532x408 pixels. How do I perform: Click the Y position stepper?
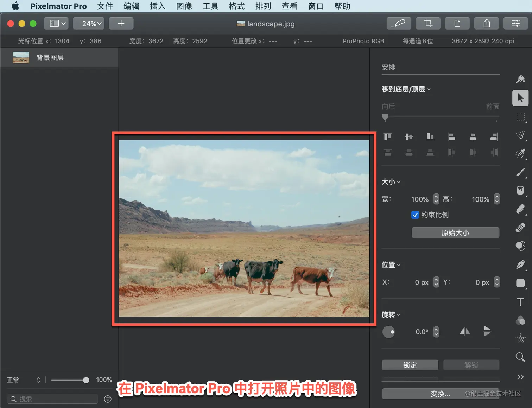(x=497, y=282)
